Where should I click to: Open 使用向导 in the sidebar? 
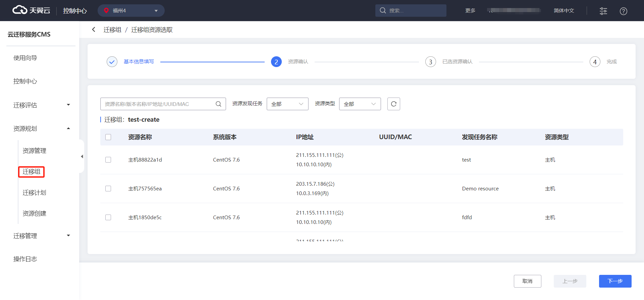(25, 58)
